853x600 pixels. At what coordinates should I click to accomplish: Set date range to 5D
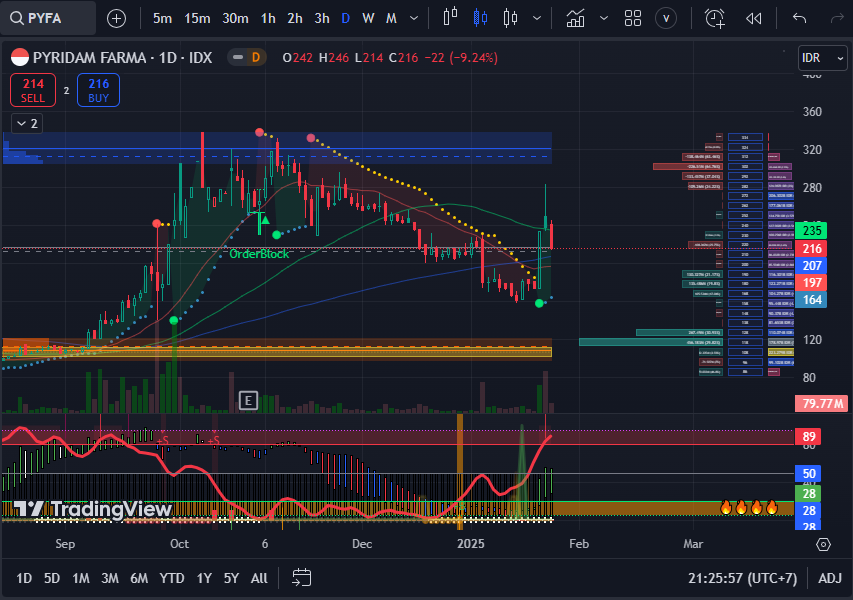[x=52, y=578]
